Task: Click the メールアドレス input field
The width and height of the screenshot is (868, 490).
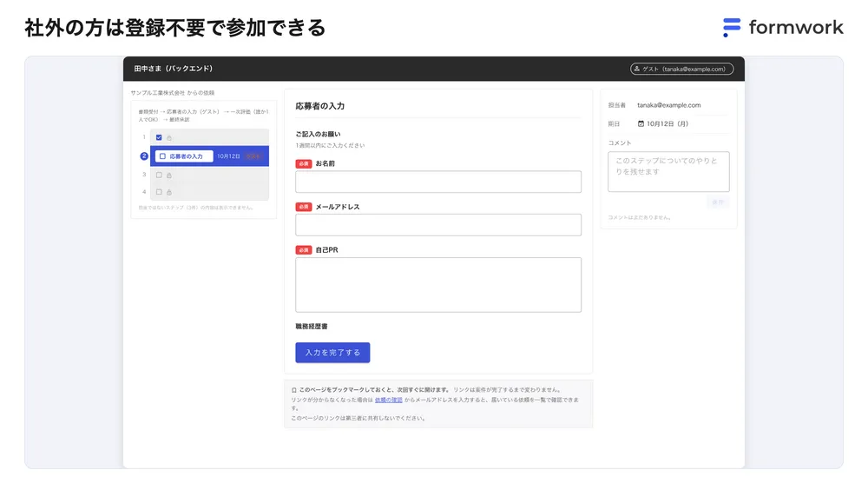Action: [438, 225]
